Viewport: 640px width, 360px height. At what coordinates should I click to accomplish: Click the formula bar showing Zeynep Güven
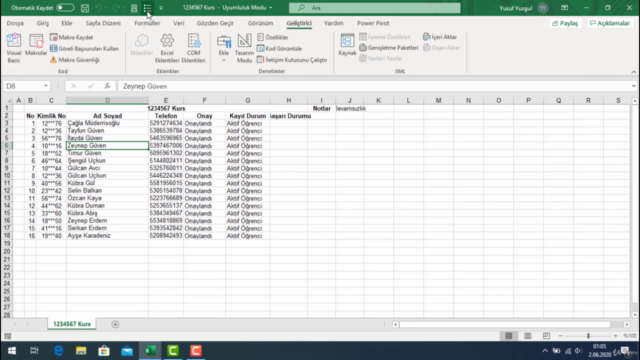pyautogui.click(x=375, y=86)
